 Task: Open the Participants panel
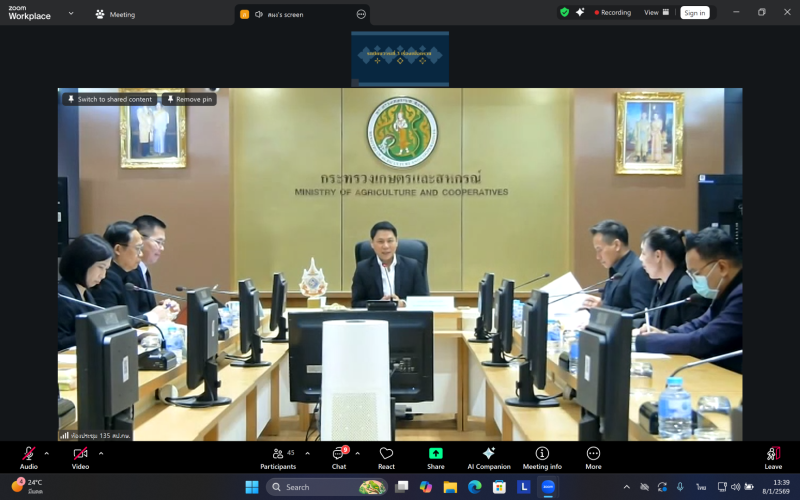point(278,458)
